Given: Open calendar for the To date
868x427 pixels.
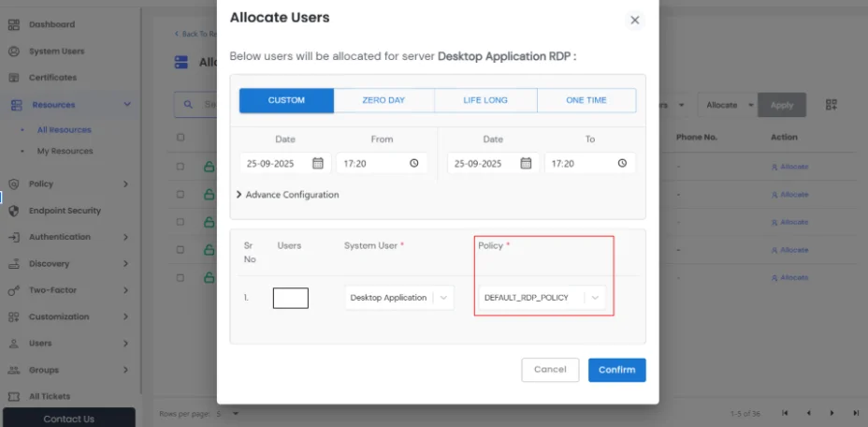Looking at the screenshot, I should coord(526,163).
